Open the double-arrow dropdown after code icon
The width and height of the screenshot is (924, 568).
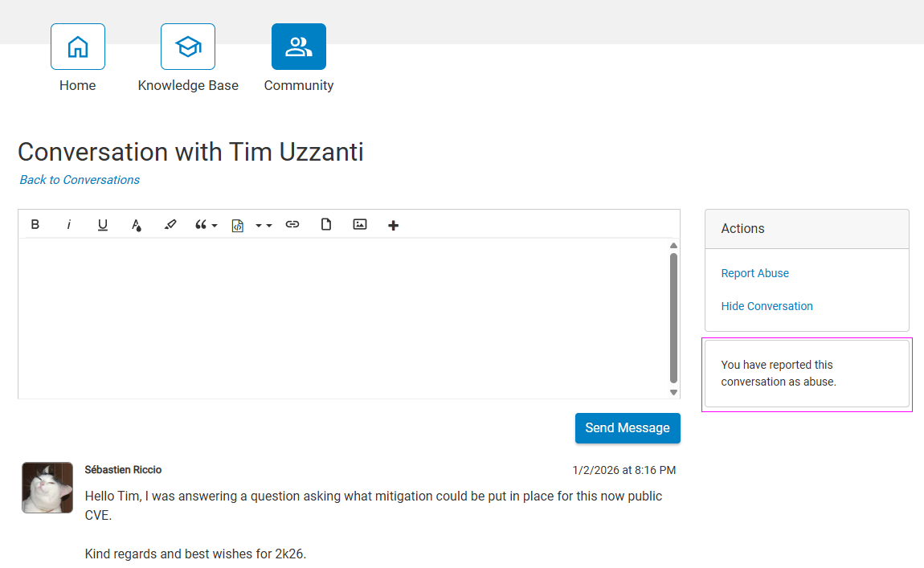264,226
